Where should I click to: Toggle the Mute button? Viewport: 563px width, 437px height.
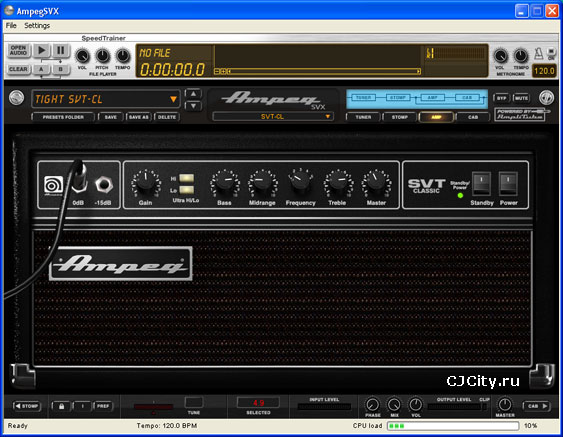[521, 98]
